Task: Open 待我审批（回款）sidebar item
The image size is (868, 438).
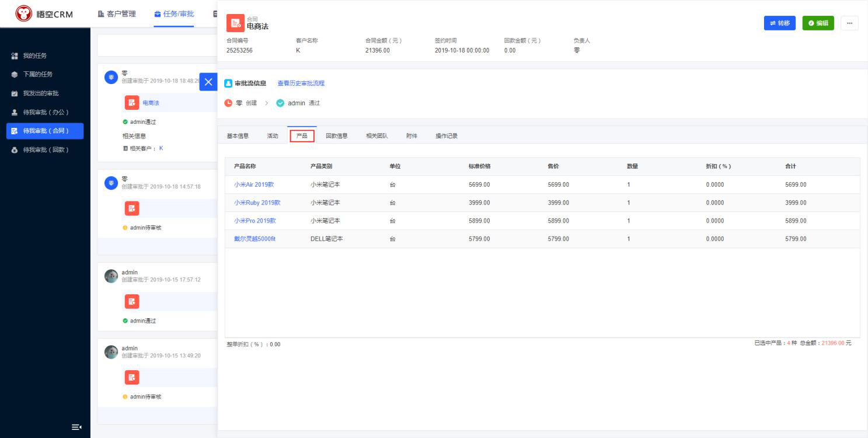Action: tap(46, 150)
